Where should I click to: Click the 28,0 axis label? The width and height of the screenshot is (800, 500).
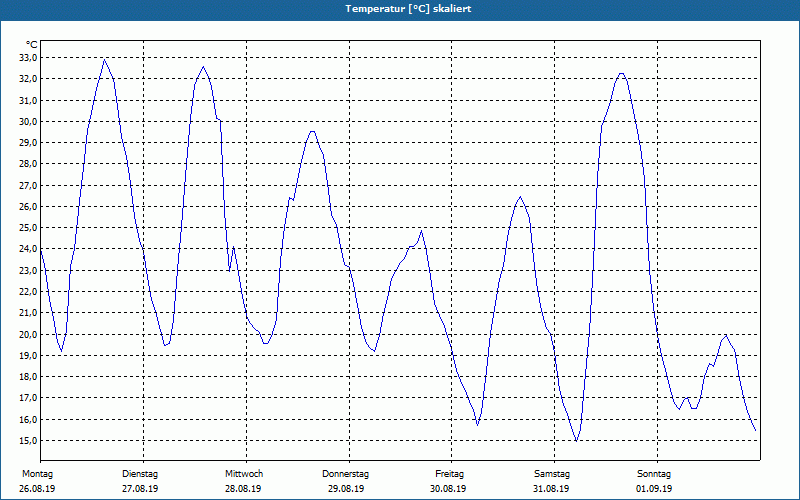click(28, 164)
